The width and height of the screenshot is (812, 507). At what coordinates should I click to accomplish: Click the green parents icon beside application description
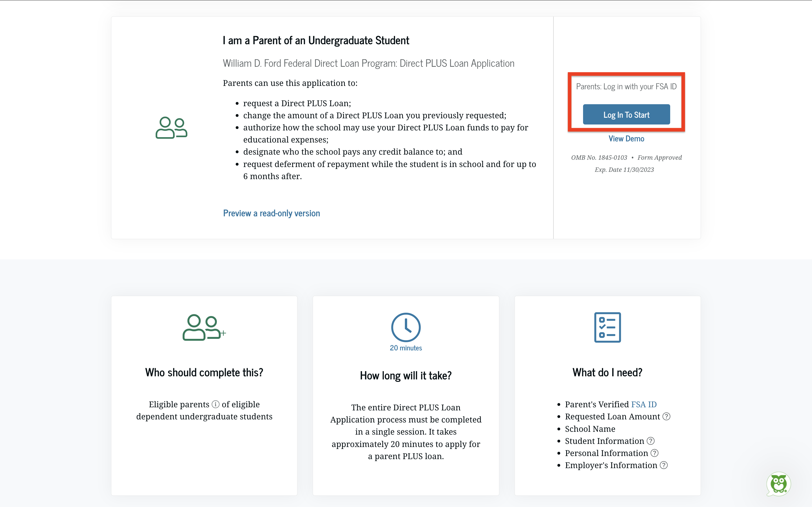coord(171,128)
